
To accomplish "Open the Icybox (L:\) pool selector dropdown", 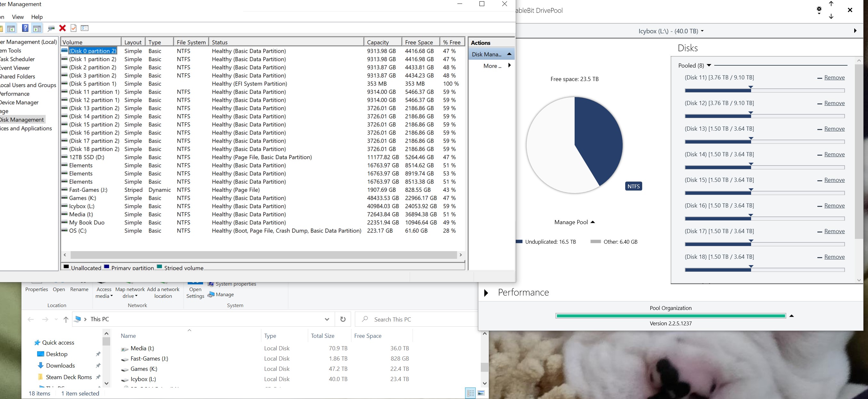I will [x=671, y=31].
